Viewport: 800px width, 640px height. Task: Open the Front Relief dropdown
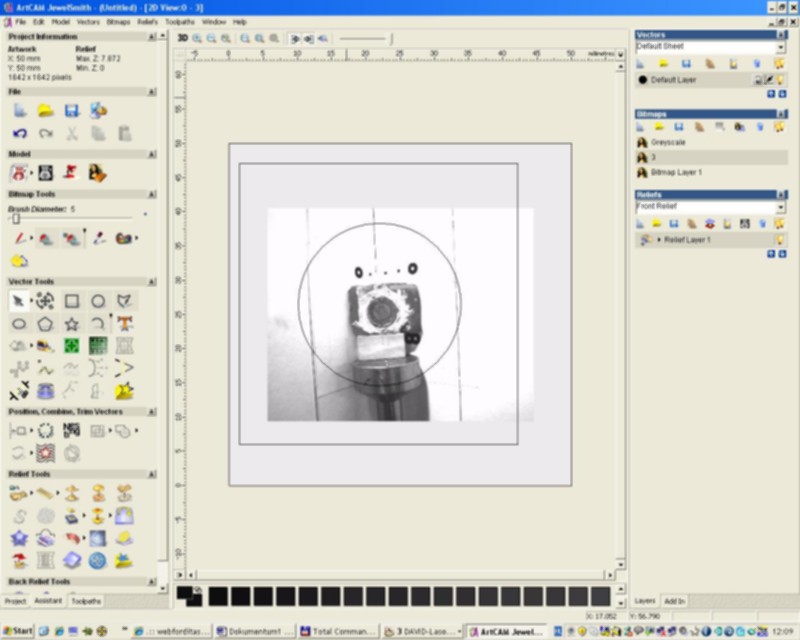(781, 207)
